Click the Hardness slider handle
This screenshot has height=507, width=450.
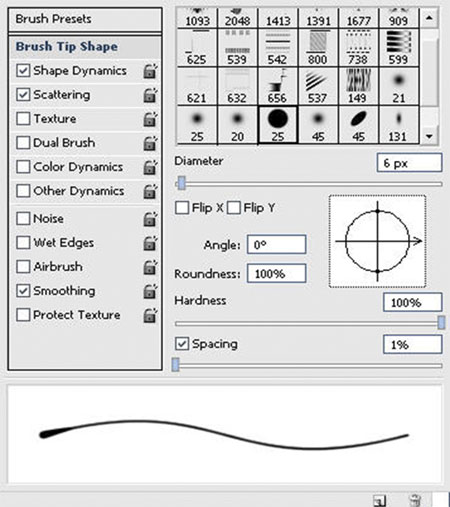click(x=441, y=323)
